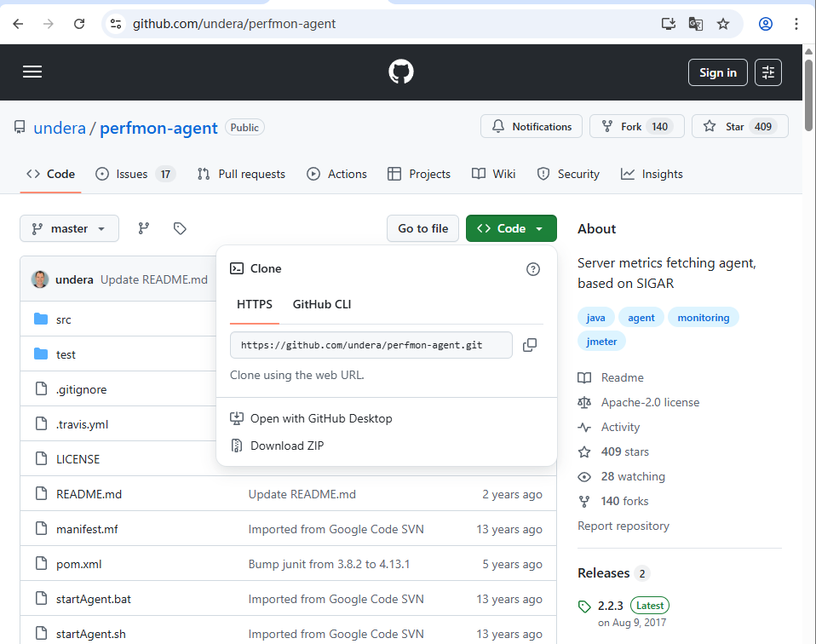Open undera's avatar in commit row
Screen dimensions: 816x644
(40, 279)
